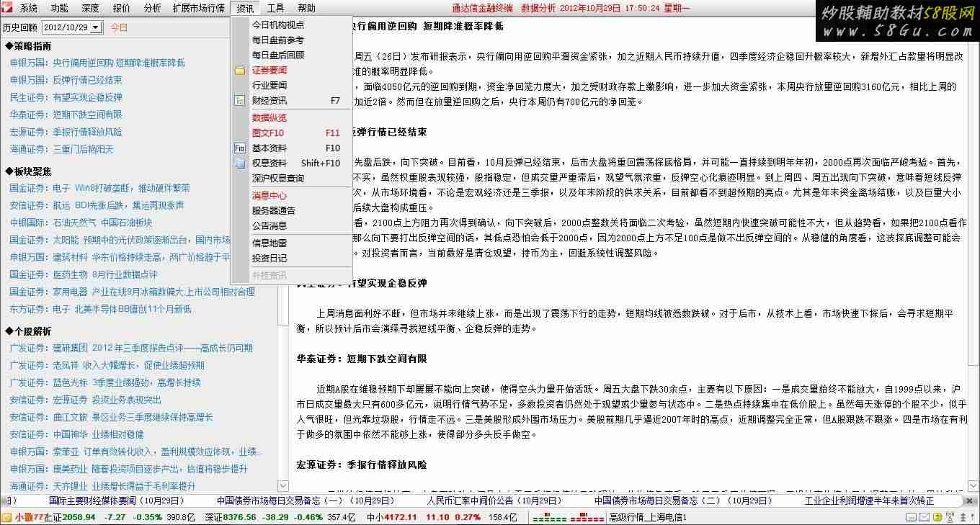Select 今日机构视点 from the open menu

pyautogui.click(x=277, y=24)
